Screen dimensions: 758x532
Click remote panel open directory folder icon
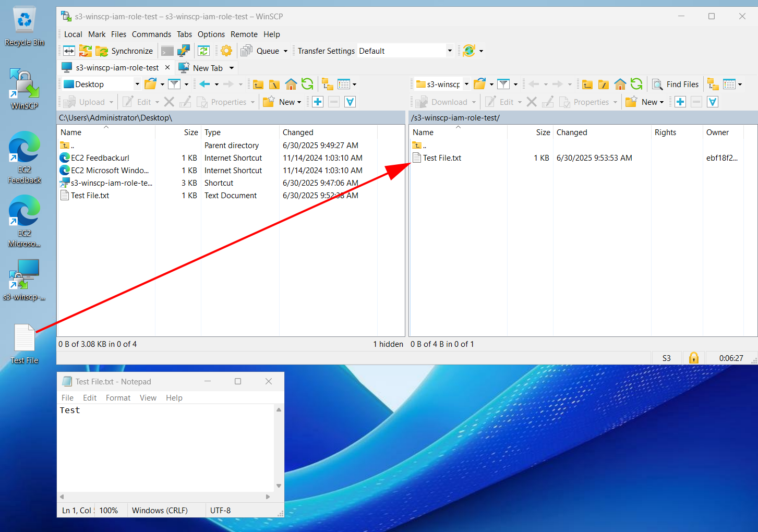(x=480, y=84)
